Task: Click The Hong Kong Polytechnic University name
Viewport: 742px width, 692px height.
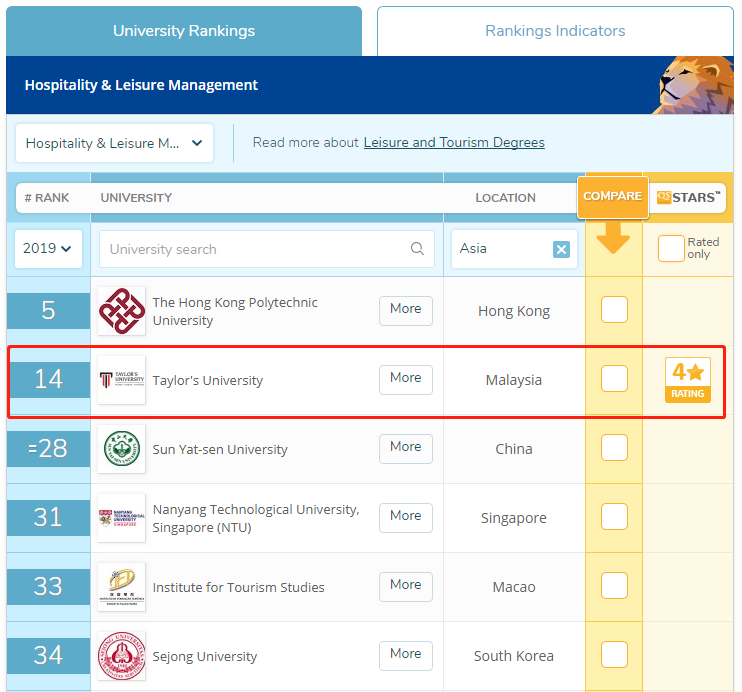Action: point(235,311)
